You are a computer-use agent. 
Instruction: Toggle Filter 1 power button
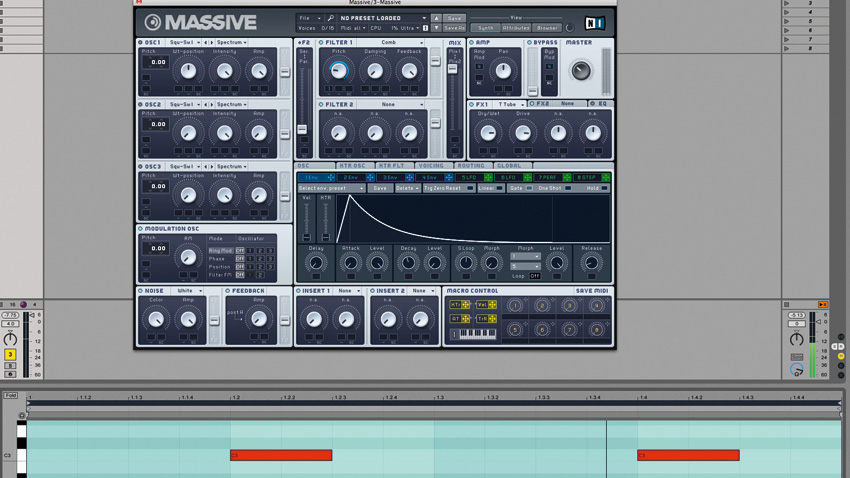321,42
